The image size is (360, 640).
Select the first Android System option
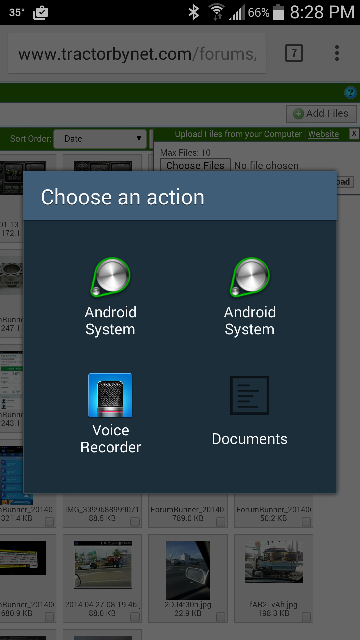tap(110, 296)
